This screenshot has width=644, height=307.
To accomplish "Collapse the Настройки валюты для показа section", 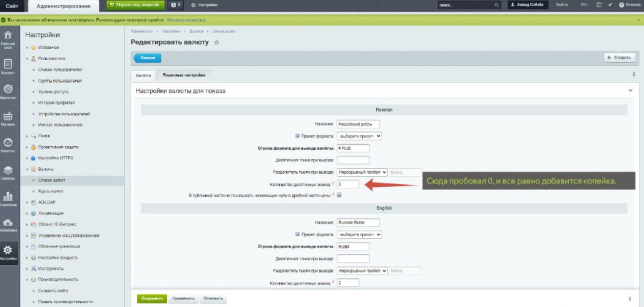I will (630, 91).
